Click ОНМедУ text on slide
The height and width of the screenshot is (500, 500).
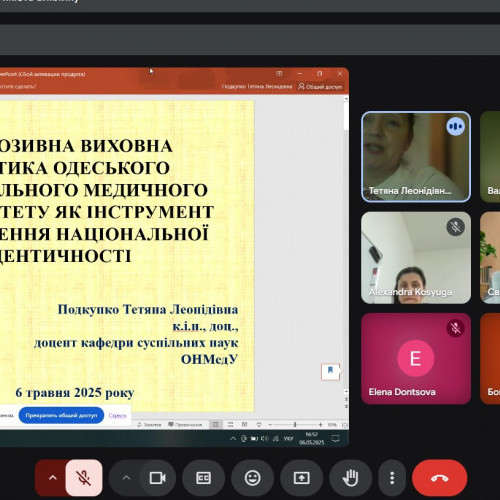tap(209, 359)
